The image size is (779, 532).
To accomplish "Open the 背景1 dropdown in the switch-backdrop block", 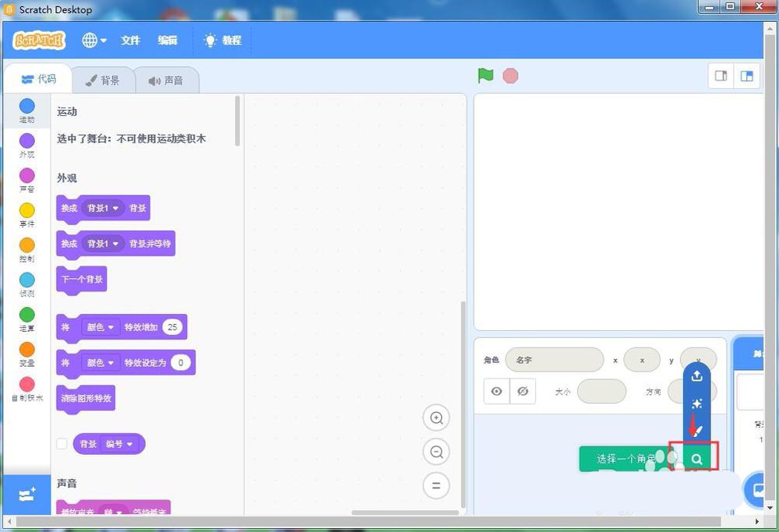I will tap(102, 208).
